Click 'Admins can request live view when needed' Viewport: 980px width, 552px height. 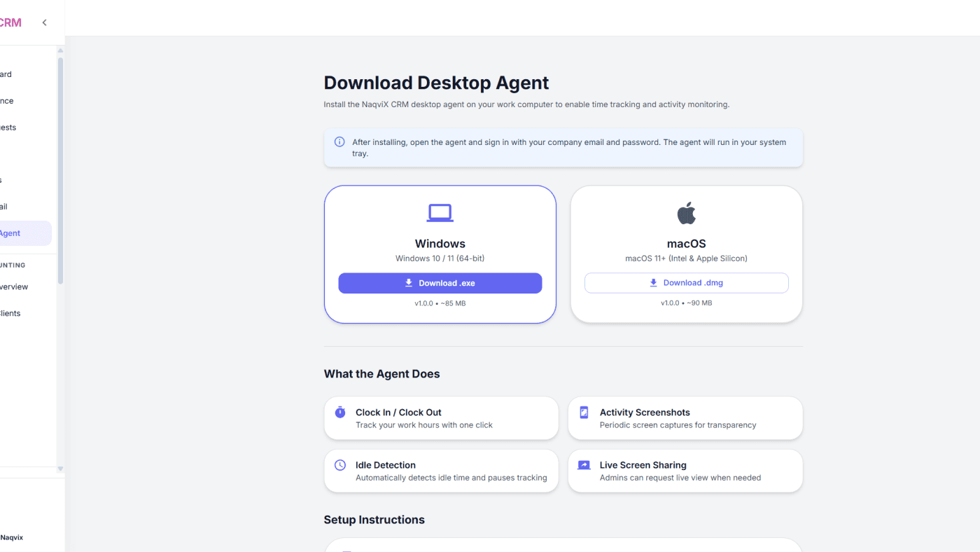click(x=680, y=478)
